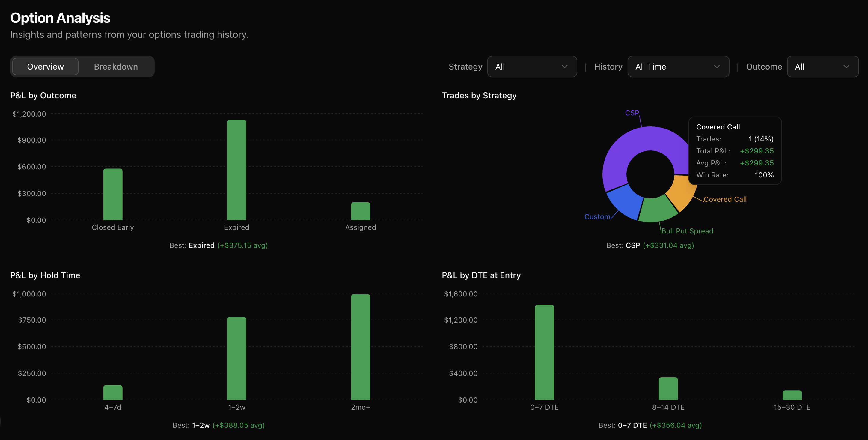
Task: Click the Expired bar in P&L by Outcome
Action: pyautogui.click(x=236, y=170)
